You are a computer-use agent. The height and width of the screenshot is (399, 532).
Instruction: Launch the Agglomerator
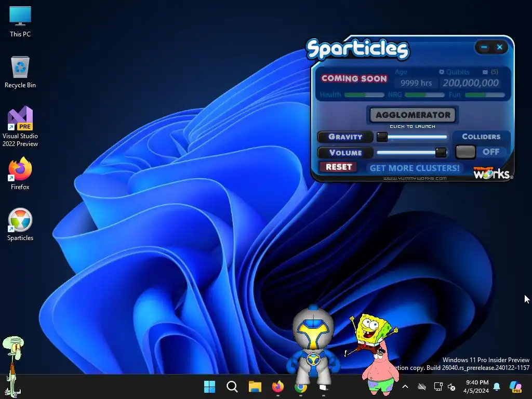click(413, 115)
